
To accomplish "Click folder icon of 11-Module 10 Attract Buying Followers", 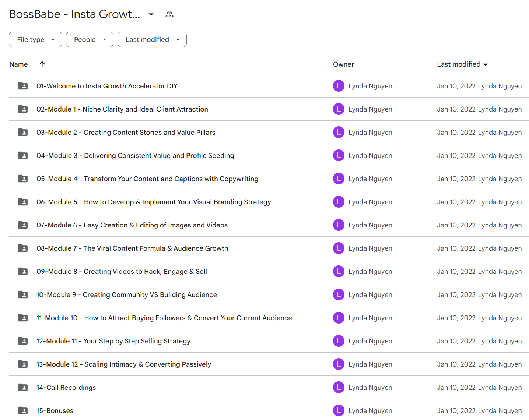I will [x=23, y=318].
